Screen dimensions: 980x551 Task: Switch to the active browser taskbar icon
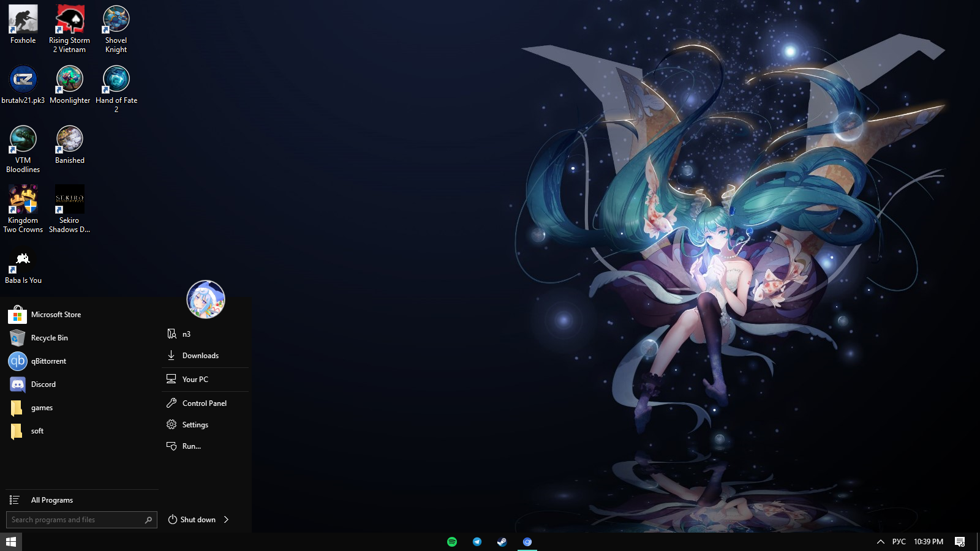tap(527, 542)
